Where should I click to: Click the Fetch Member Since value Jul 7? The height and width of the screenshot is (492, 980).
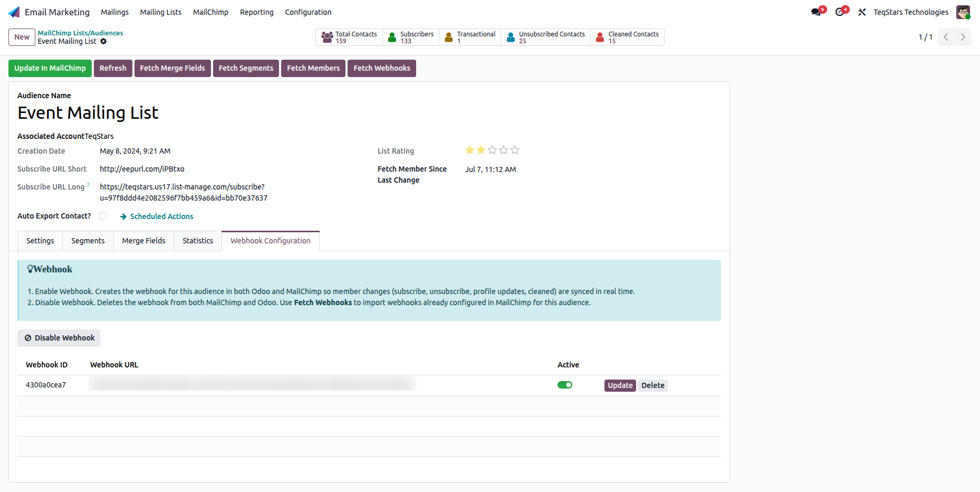point(491,169)
